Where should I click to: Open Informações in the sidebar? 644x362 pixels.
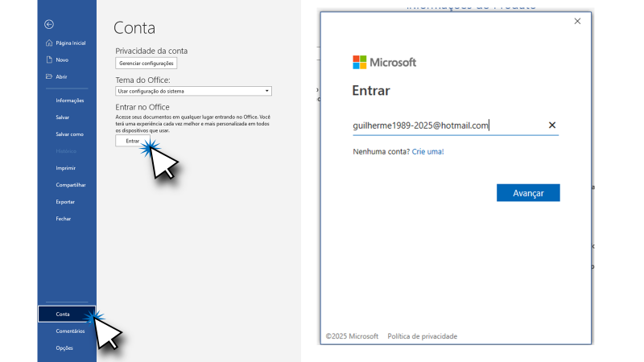click(69, 101)
